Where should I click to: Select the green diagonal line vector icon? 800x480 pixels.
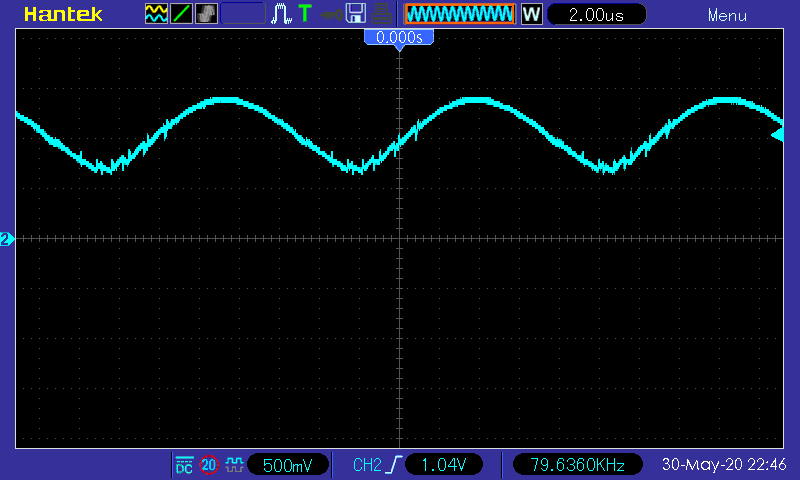pos(181,14)
